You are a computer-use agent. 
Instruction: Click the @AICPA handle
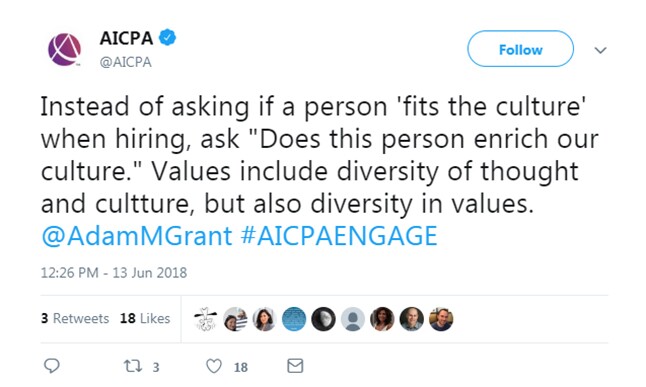tap(126, 62)
